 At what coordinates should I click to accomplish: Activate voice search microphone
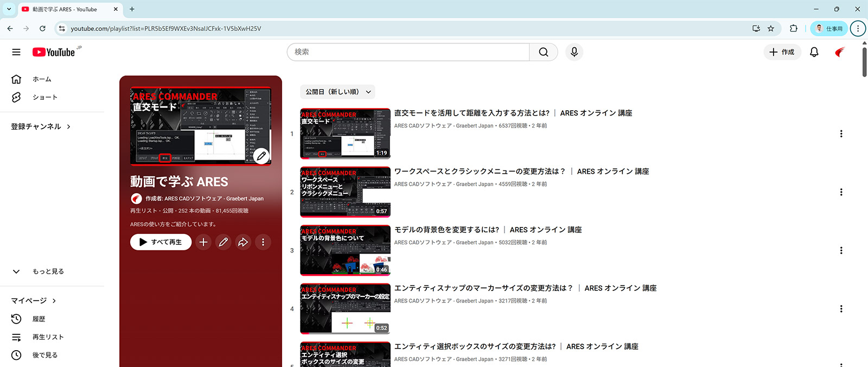pos(574,52)
